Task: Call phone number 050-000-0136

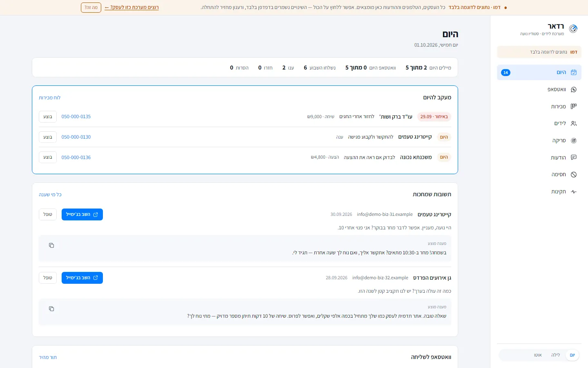Action: click(76, 157)
